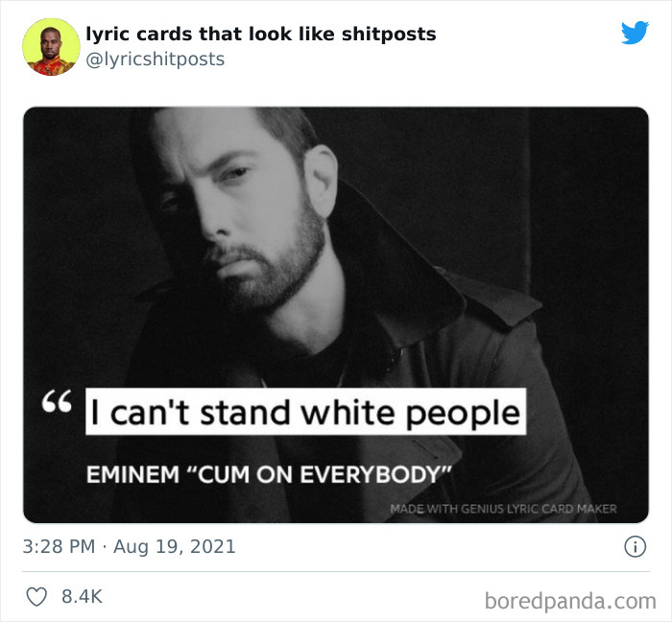
Task: Click the Aug 19, 2021 date
Action: pyautogui.click(x=175, y=546)
